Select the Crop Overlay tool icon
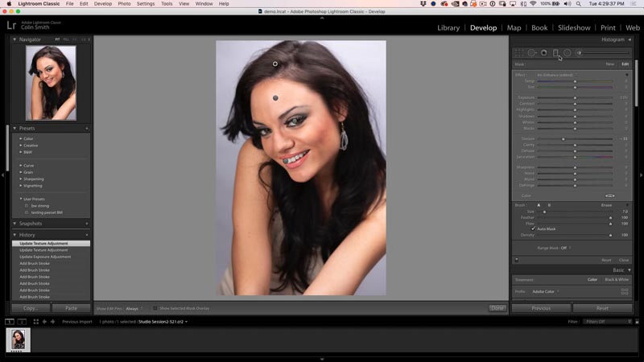This screenshot has height=362, width=644. click(519, 53)
